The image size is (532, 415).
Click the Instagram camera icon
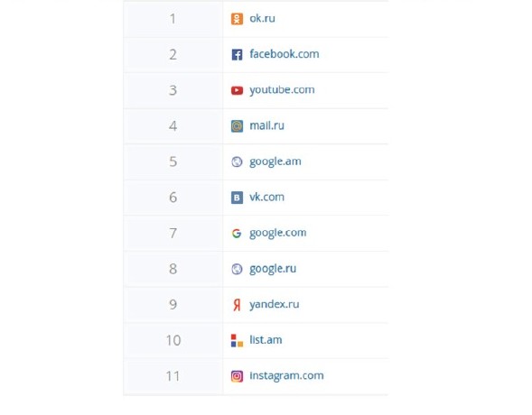tap(237, 376)
